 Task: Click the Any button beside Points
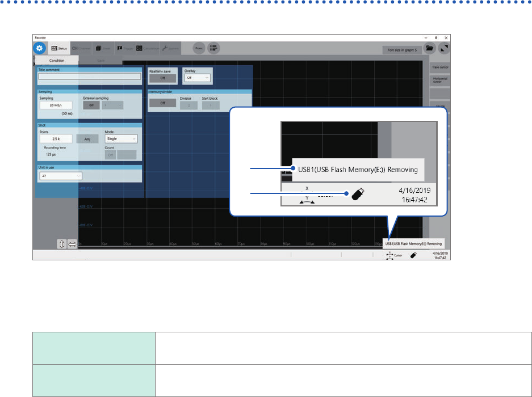pos(87,139)
